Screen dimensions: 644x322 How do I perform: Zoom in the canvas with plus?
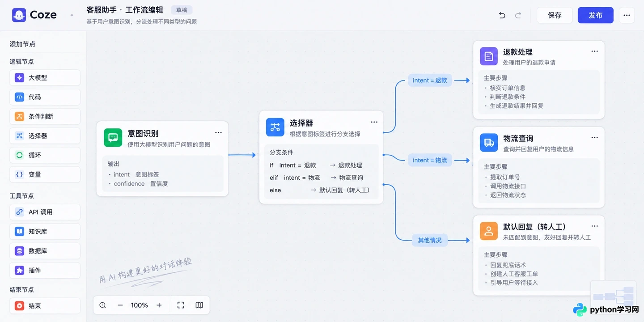159,305
